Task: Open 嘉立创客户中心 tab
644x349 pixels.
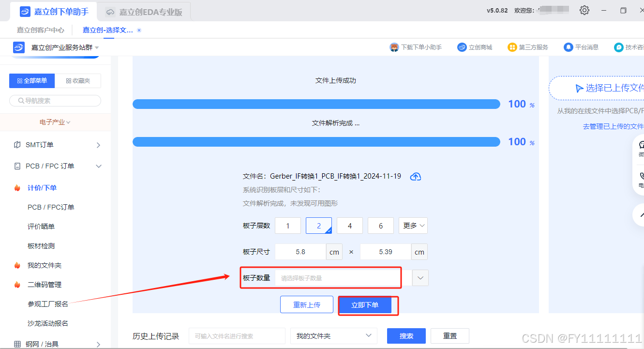Action: [41, 30]
